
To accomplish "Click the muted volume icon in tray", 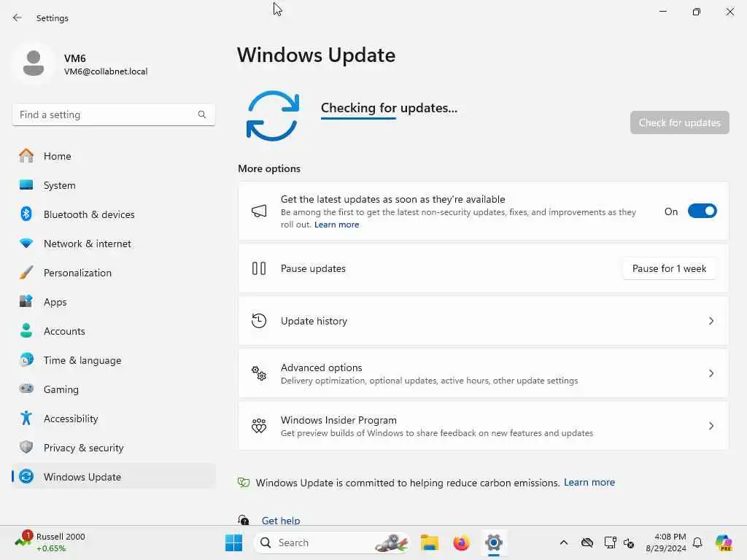I will pos(629,542).
